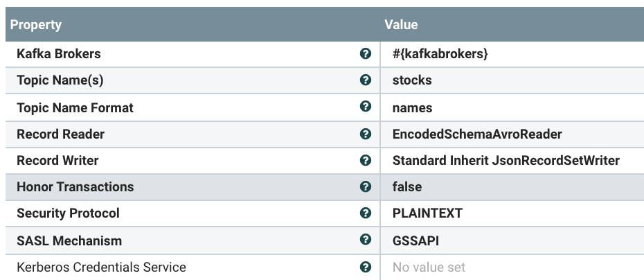Set the Kerberos Credentials Service empty value
Image resolution: width=644 pixels, height=280 pixels.
pos(429,267)
